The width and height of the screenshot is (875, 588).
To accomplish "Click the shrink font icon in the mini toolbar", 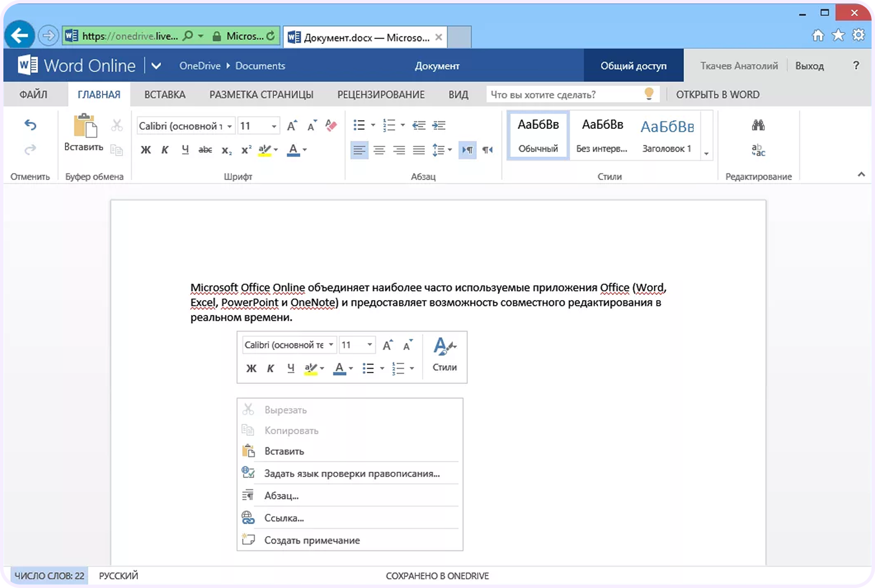I will [x=408, y=345].
